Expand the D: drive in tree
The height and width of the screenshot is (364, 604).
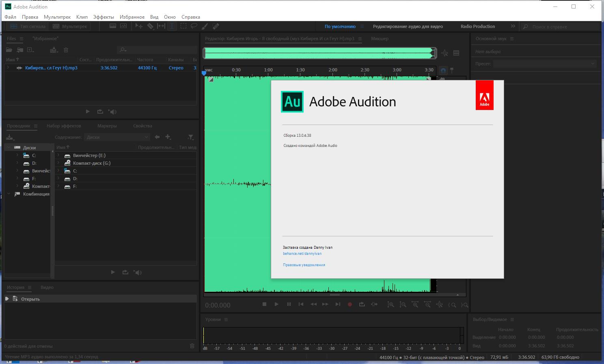point(17,163)
